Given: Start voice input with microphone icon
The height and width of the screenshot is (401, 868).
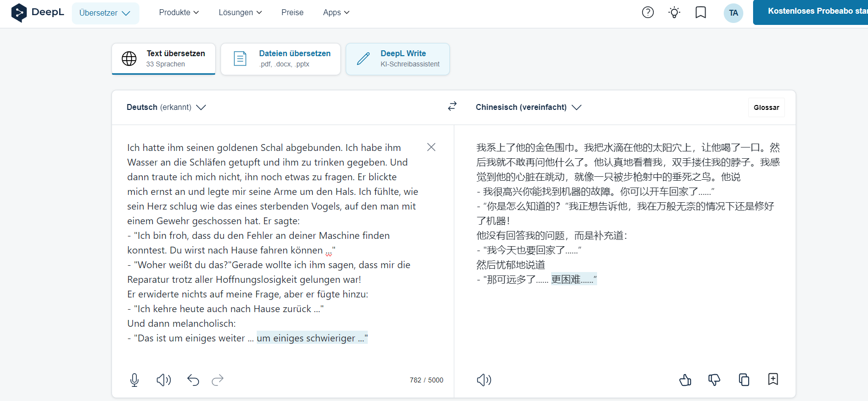Looking at the screenshot, I should tap(134, 380).
